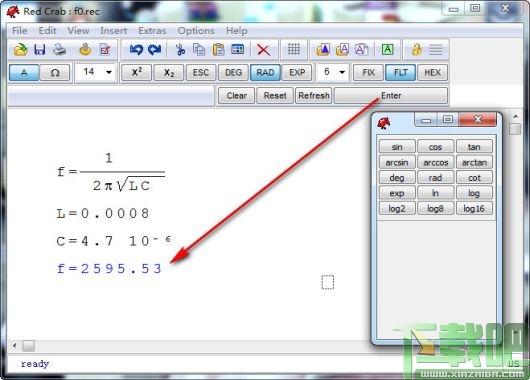This screenshot has height=380, width=530.
Task: Click the Save floppy disk icon
Action: click(x=40, y=50)
